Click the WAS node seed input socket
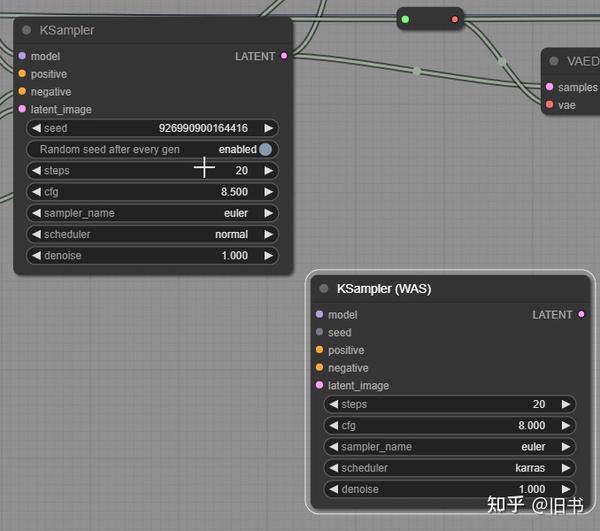The image size is (600, 531). pos(320,332)
